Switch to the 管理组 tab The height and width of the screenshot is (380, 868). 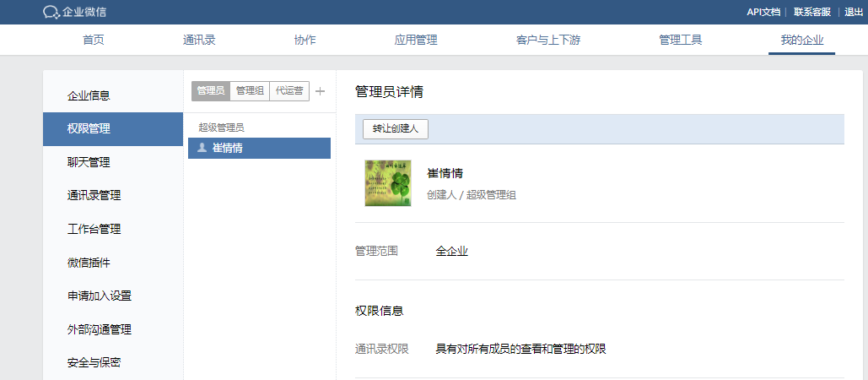(250, 91)
